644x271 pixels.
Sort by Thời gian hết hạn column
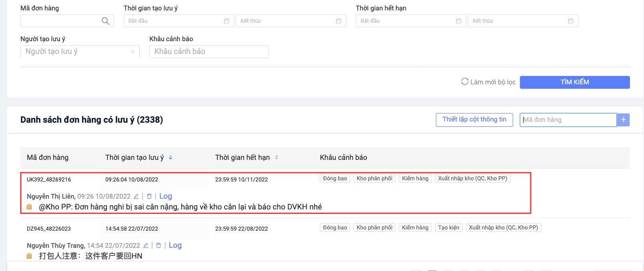click(277, 157)
